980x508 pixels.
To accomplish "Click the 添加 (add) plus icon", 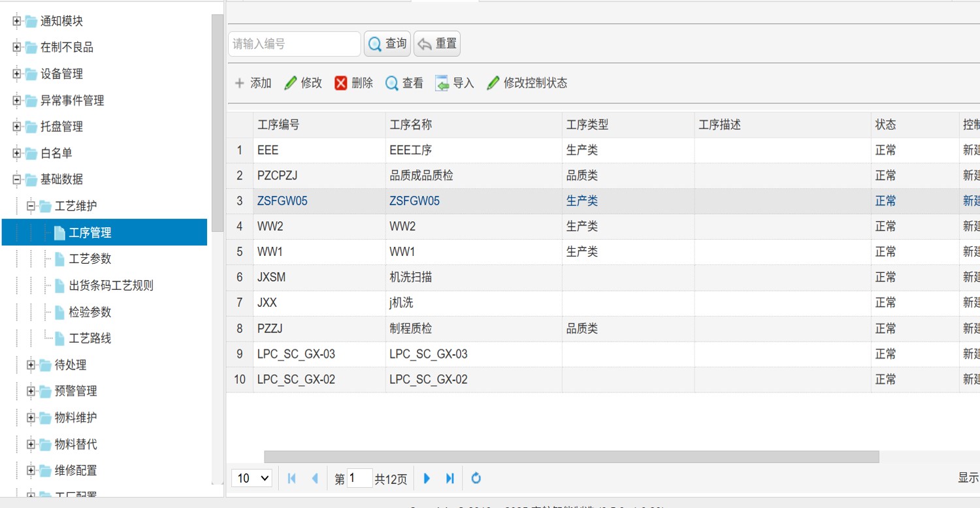I will pos(240,83).
